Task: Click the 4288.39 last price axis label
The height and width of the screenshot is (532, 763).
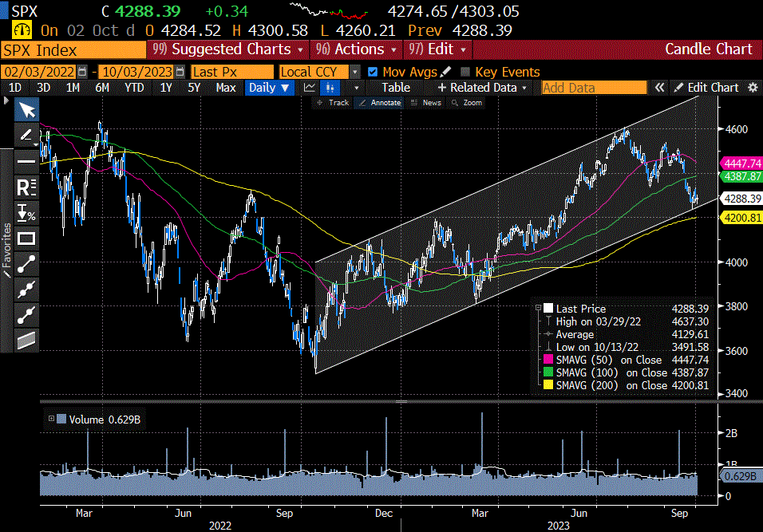Action: [741, 199]
